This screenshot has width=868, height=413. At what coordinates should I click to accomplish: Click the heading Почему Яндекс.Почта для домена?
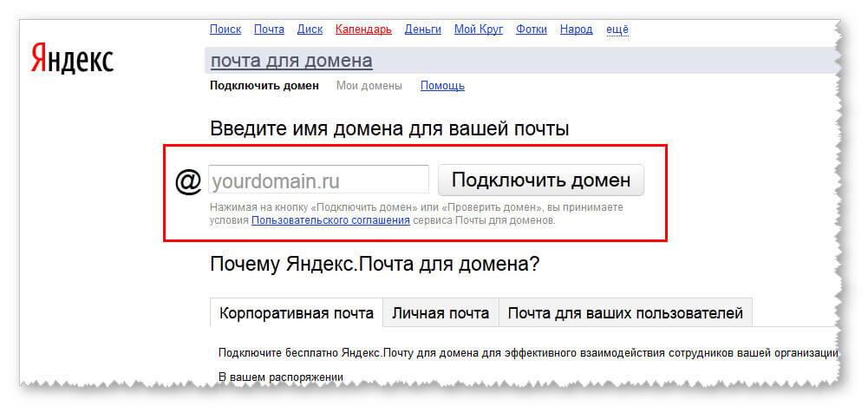click(375, 264)
